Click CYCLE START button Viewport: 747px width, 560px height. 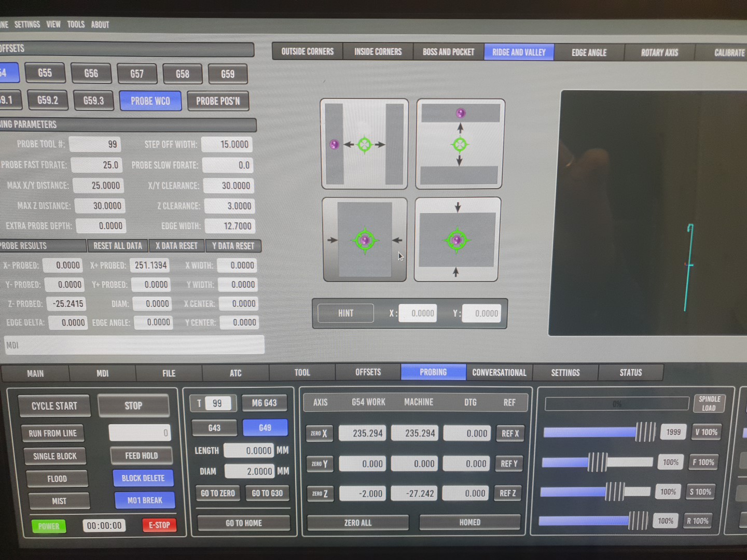tap(54, 406)
